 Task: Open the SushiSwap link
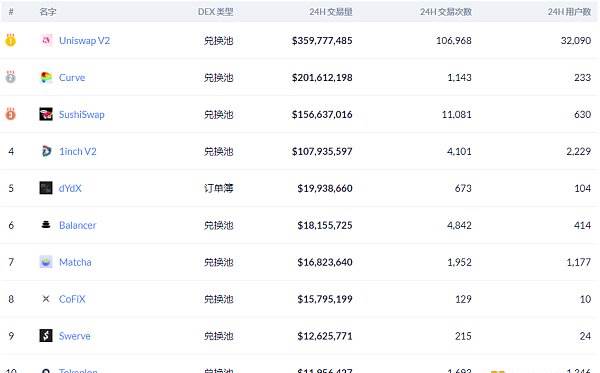coord(82,114)
